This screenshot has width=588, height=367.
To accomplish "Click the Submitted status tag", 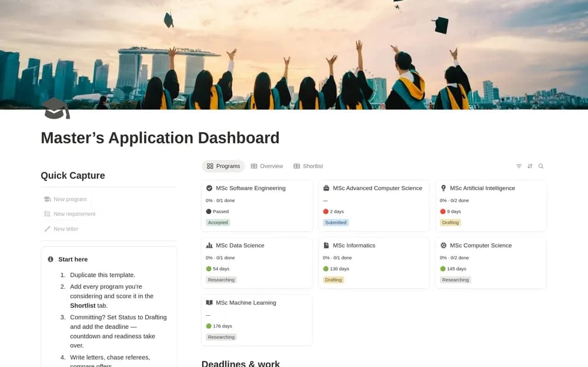I will (x=336, y=222).
